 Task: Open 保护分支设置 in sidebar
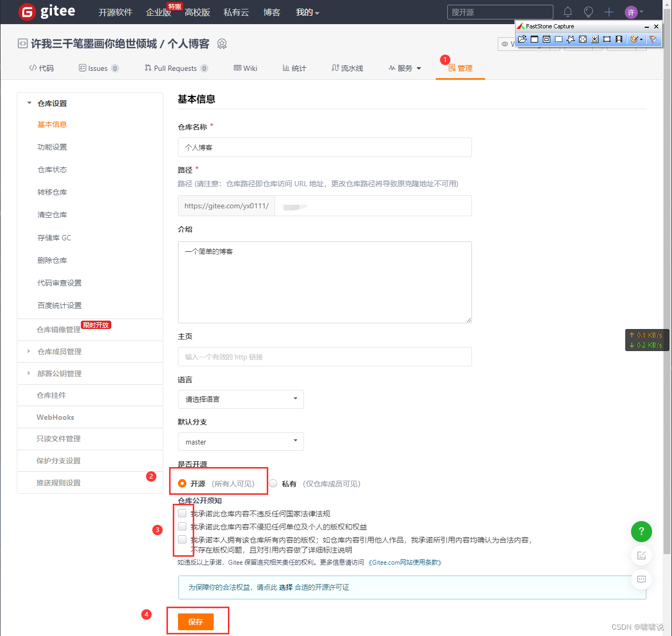59,461
